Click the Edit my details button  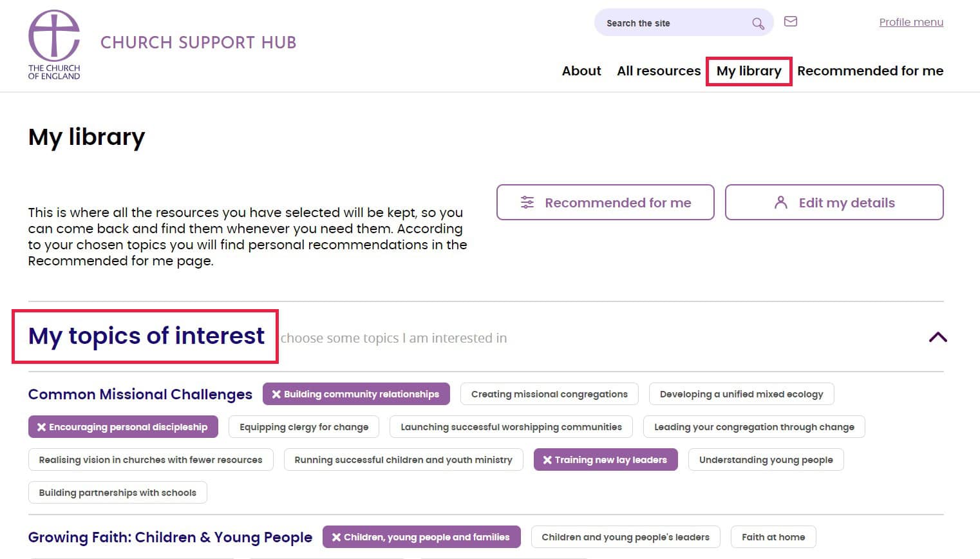(834, 202)
